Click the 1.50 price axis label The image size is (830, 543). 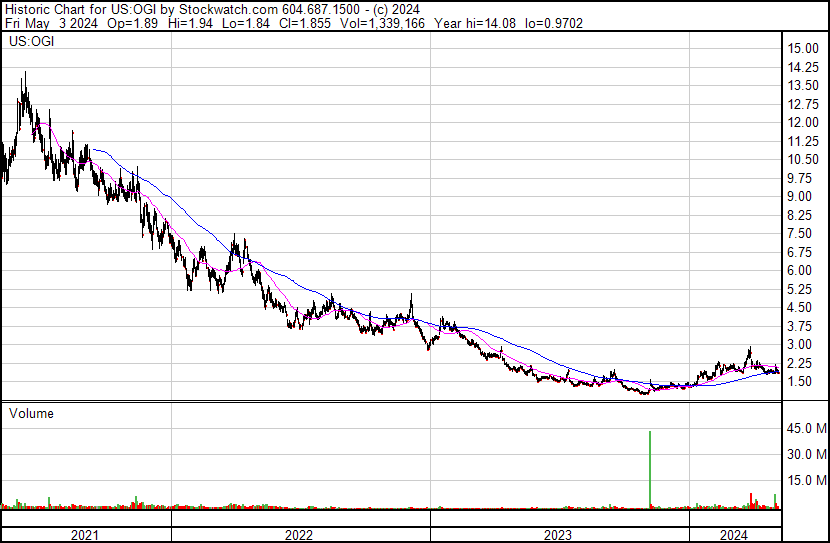[800, 382]
